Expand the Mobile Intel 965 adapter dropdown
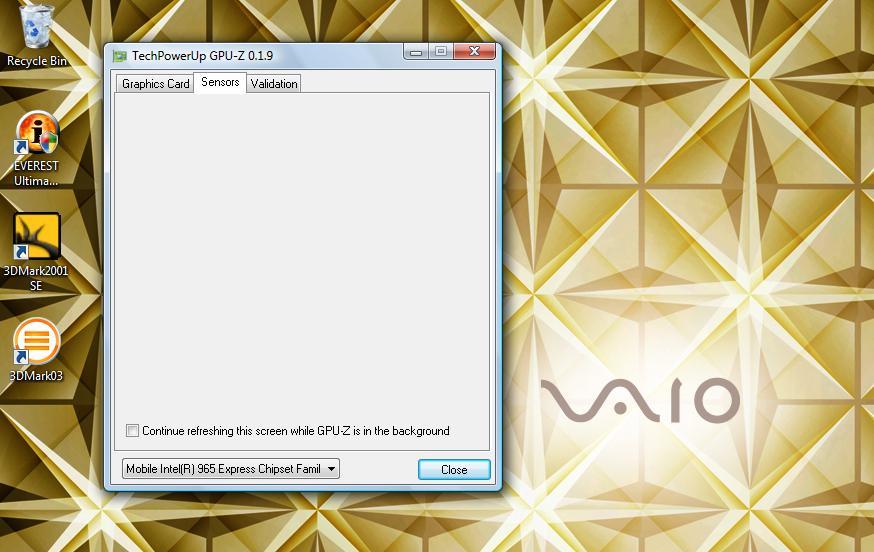 coord(231,469)
